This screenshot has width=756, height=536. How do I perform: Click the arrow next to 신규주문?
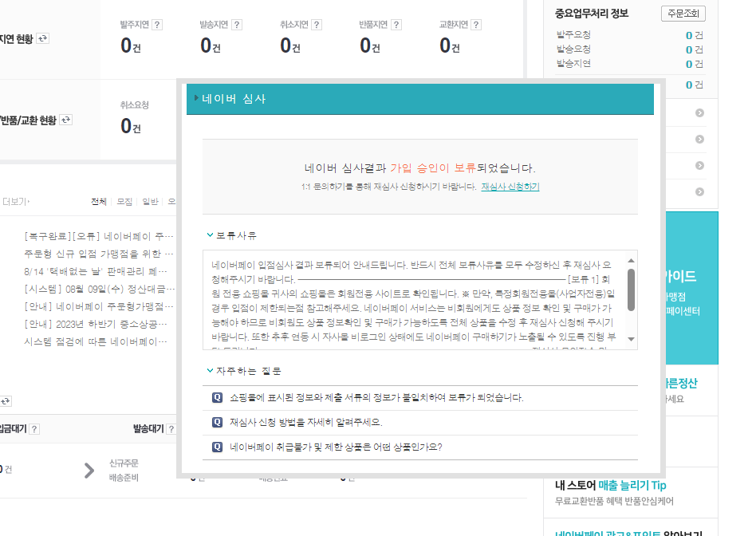coord(89,471)
